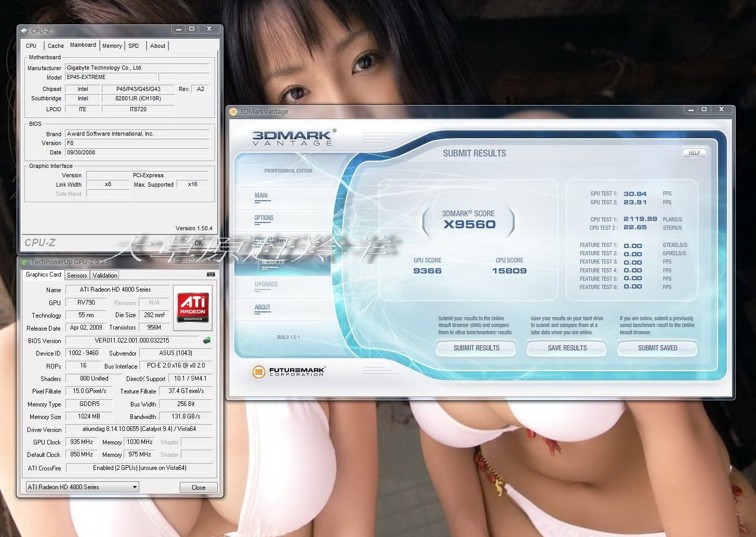Click the ATI Radeon logo image
The height and width of the screenshot is (537, 756).
point(193,308)
